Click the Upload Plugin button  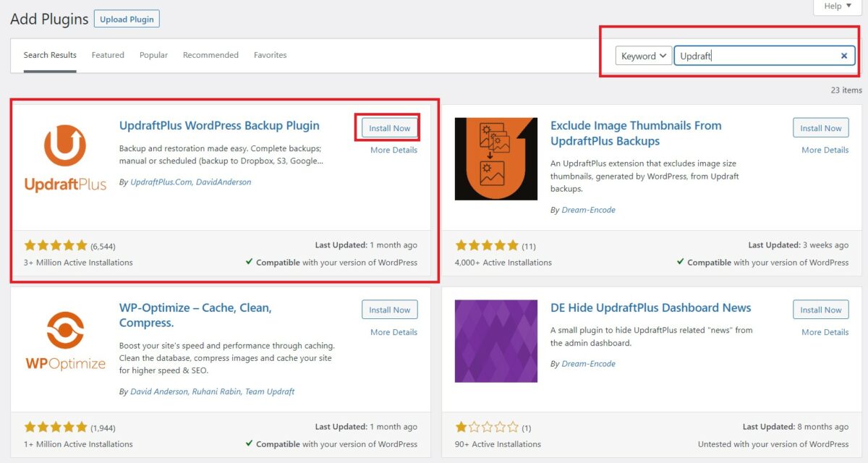coord(127,18)
